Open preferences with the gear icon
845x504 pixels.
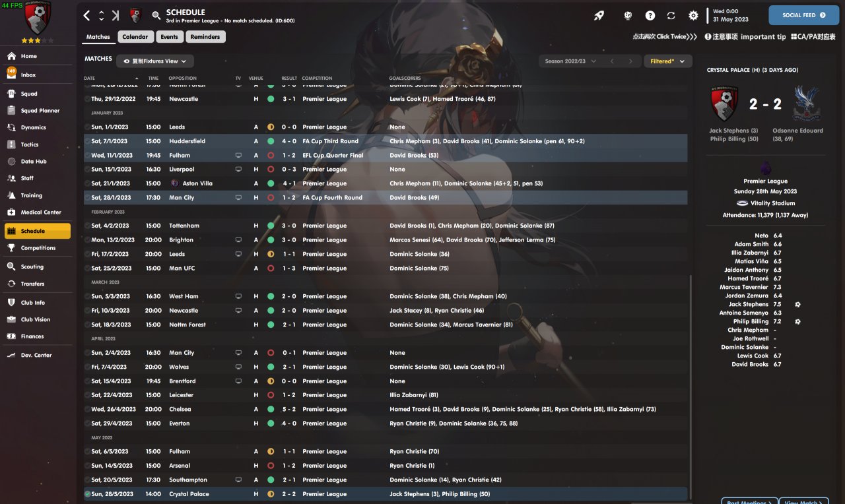693,15
